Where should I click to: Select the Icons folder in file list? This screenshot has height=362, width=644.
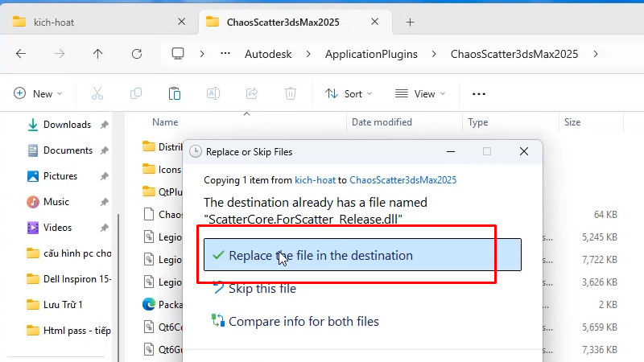[x=162, y=169]
